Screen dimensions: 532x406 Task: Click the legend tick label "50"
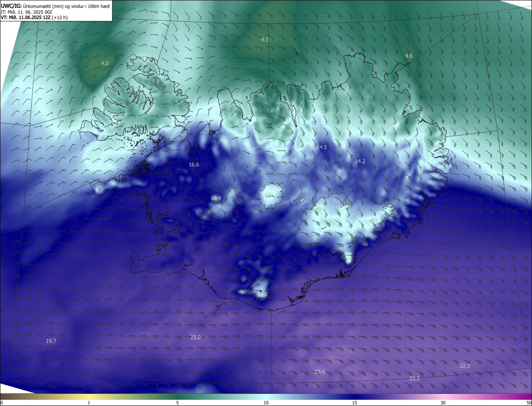pos(529,403)
